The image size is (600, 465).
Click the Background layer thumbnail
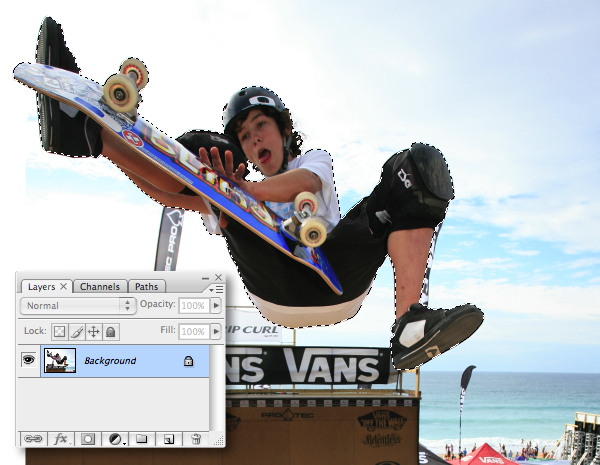pyautogui.click(x=60, y=360)
